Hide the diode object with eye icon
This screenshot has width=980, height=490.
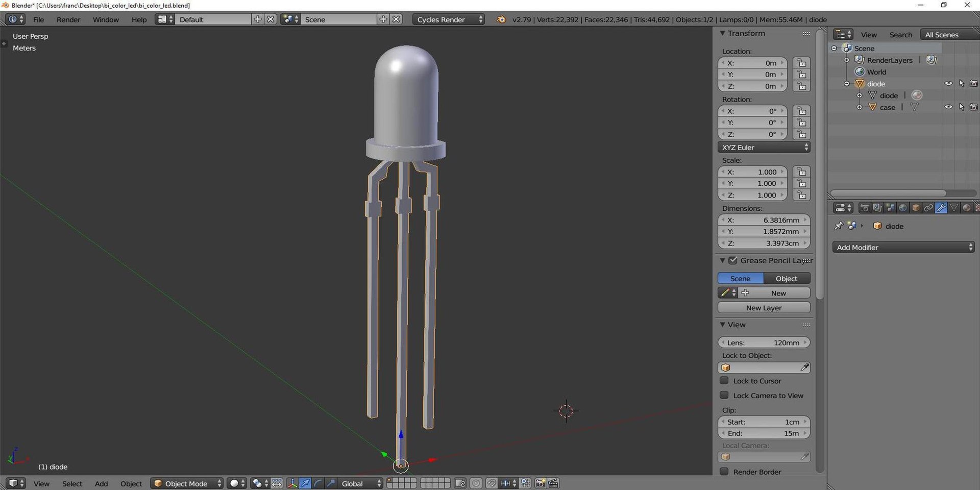pos(948,83)
